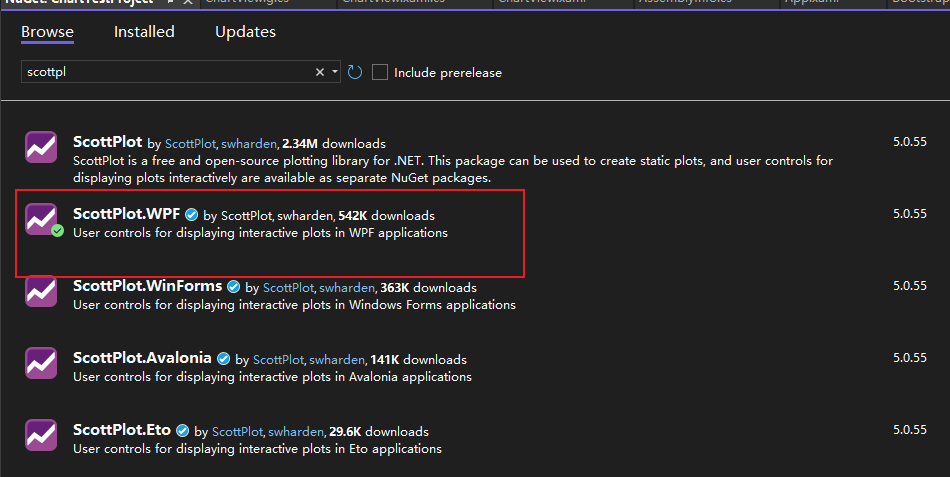Open swharden author link in Avalonia row
This screenshot has height=477, width=950.
pyautogui.click(x=337, y=360)
